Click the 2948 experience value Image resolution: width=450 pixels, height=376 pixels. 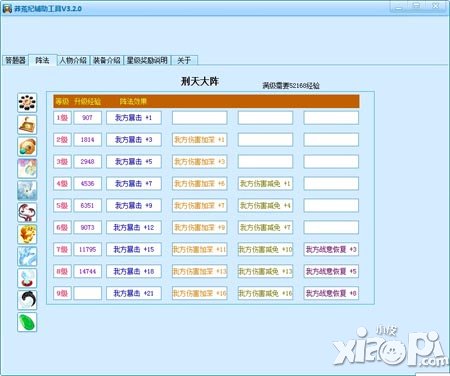coord(87,162)
